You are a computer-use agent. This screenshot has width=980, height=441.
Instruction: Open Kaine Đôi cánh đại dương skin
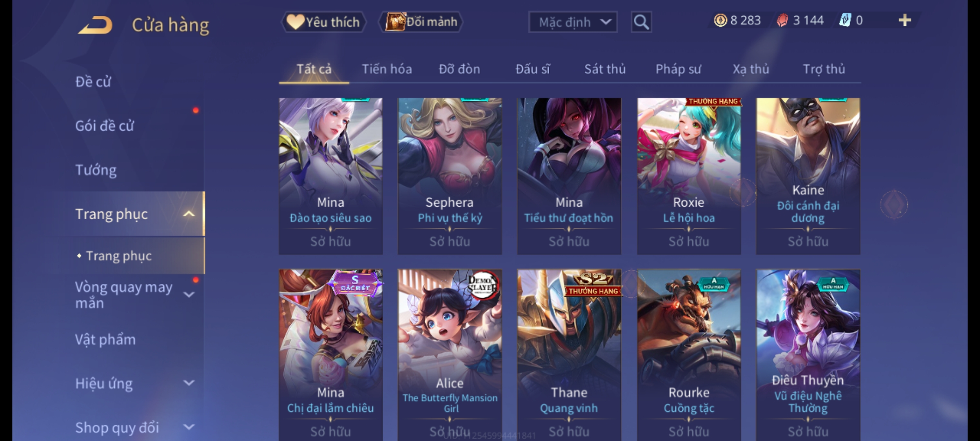point(808,176)
